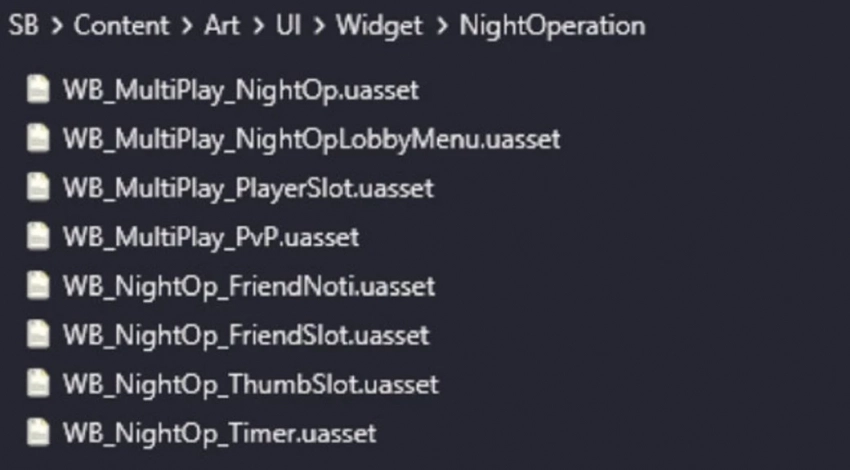Click file icon beside WB_NightOp_FriendSlot.uasset
The height and width of the screenshot is (470, 850).
tap(38, 335)
